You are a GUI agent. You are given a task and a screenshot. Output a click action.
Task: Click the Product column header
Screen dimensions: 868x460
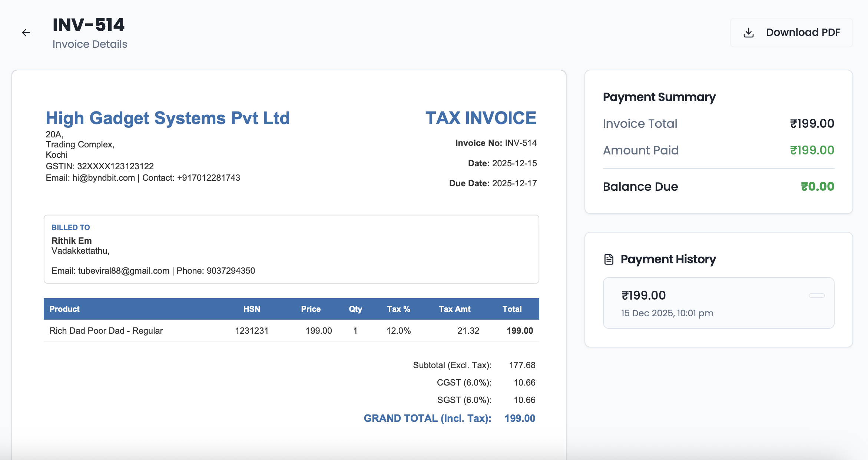click(x=64, y=309)
